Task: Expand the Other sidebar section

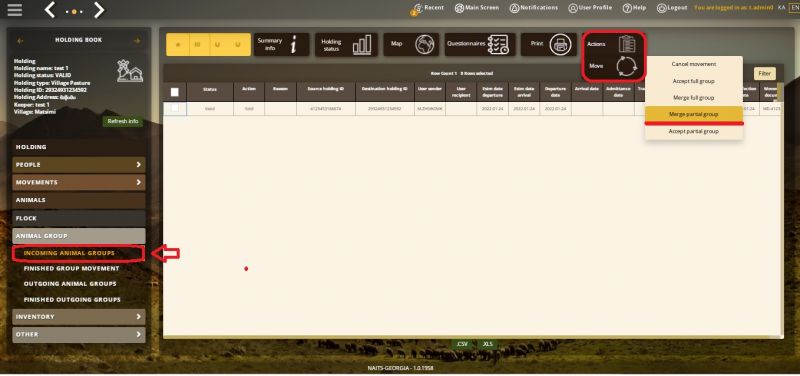Action: [x=79, y=335]
